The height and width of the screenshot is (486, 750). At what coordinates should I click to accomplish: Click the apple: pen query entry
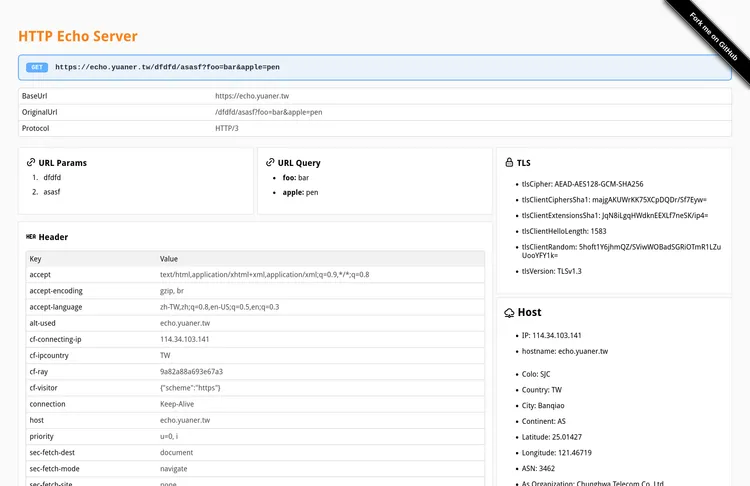300,192
